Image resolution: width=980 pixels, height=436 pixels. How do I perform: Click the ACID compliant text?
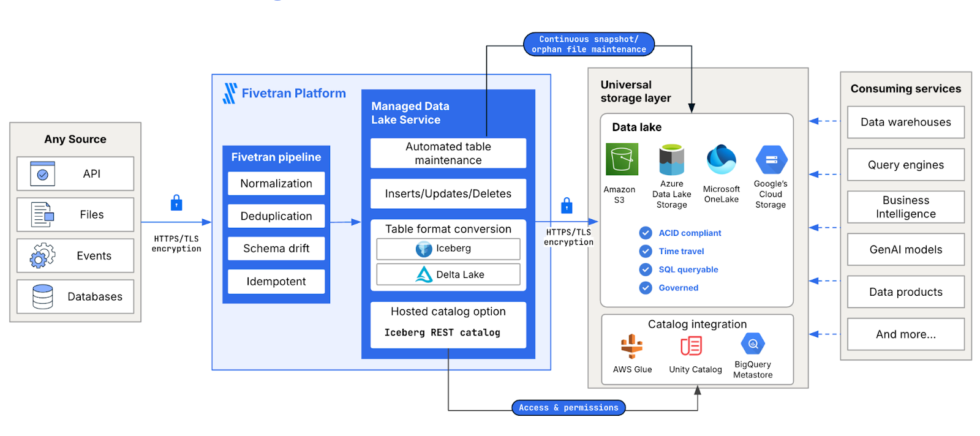pos(690,233)
